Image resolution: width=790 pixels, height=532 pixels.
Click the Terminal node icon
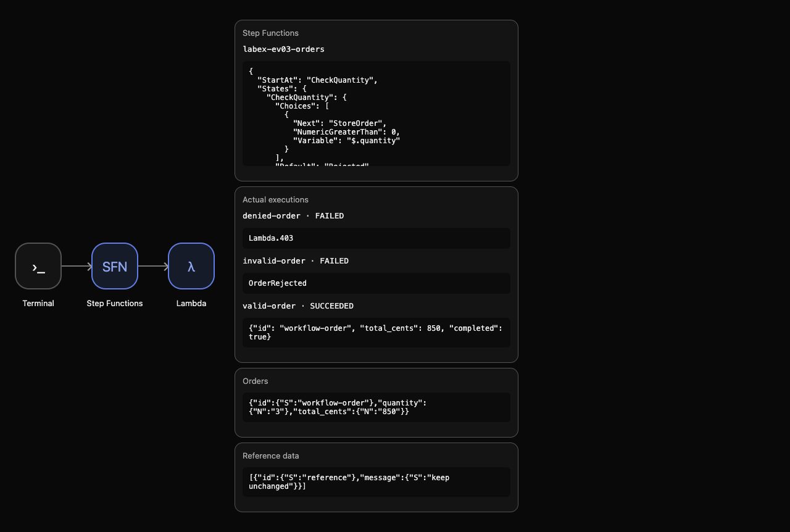(38, 266)
